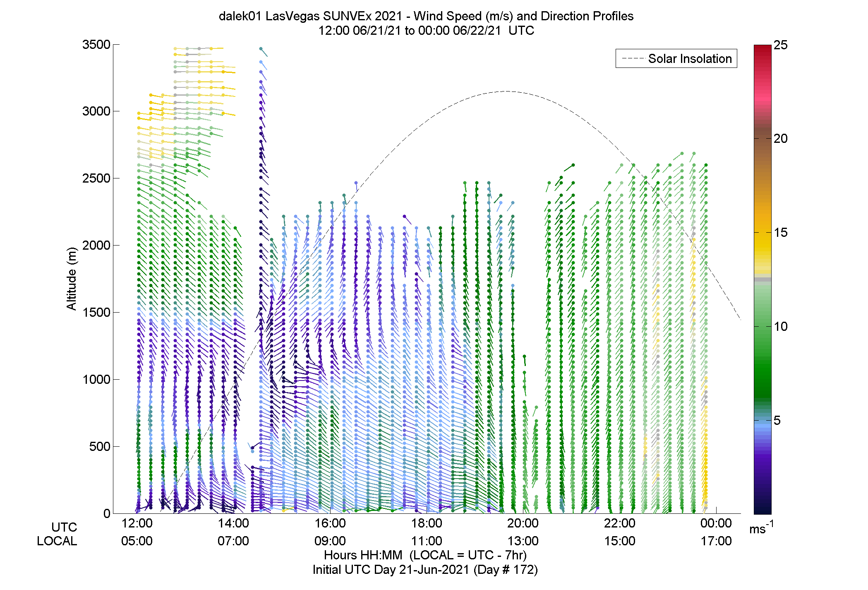Click the 3500 altitude tick label
Viewport: 868px width, 590px height.
pos(96,44)
